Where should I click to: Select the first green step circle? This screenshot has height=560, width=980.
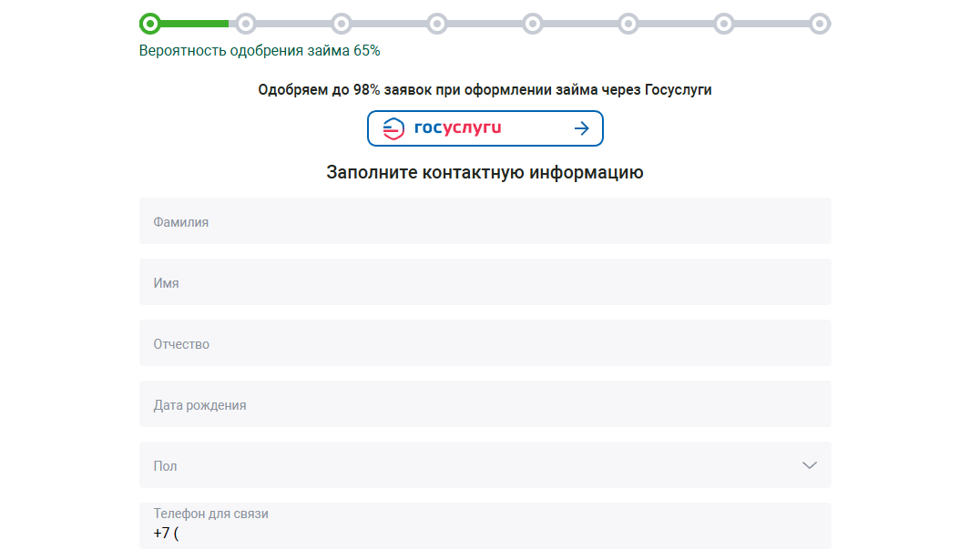150,24
